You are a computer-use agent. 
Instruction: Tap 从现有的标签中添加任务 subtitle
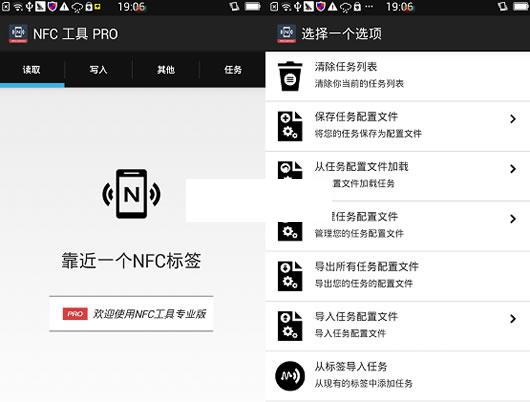click(363, 383)
